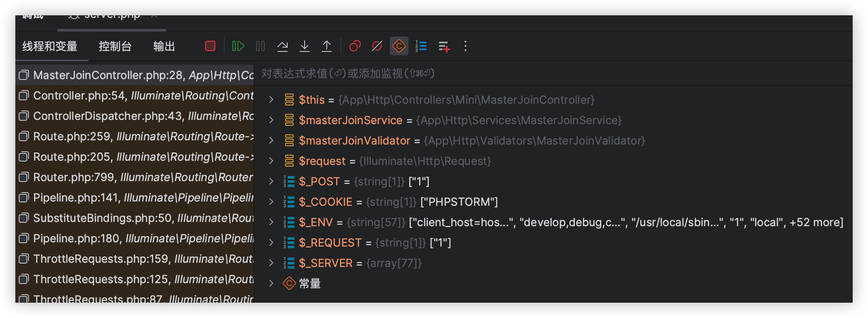The width and height of the screenshot is (868, 318).
Task: Select frame Router.php:799
Action: click(x=135, y=177)
